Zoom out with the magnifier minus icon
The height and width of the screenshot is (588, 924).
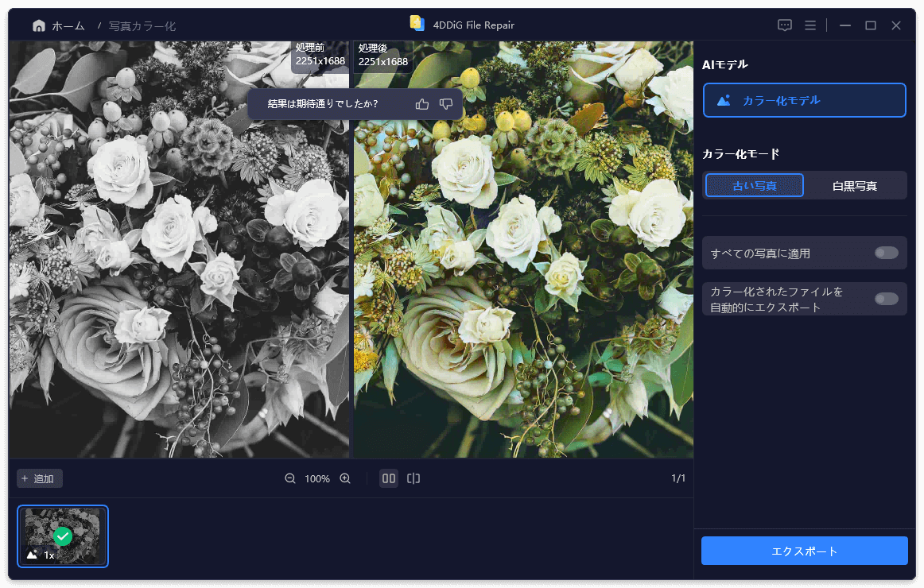pos(290,478)
